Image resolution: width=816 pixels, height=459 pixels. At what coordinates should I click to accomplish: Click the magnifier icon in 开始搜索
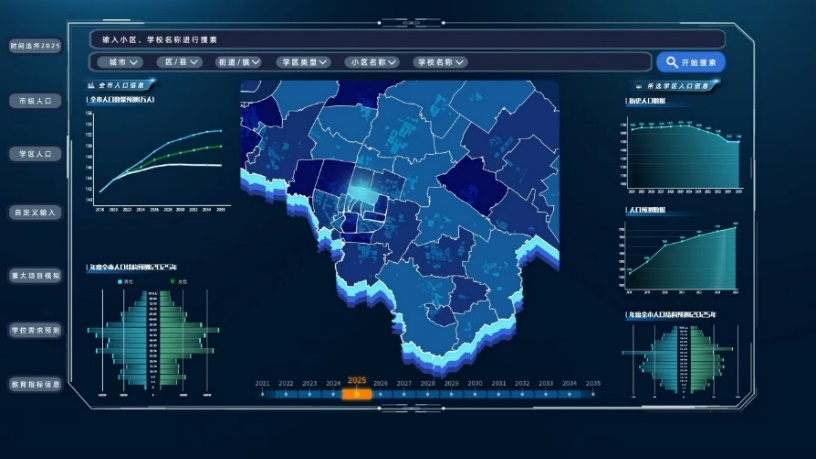[x=672, y=62]
